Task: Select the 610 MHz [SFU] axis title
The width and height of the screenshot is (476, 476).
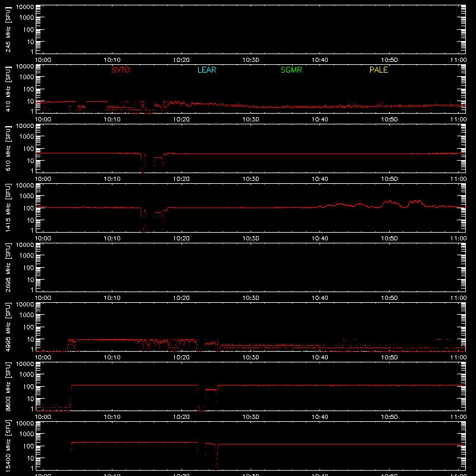Action: [x=8, y=148]
